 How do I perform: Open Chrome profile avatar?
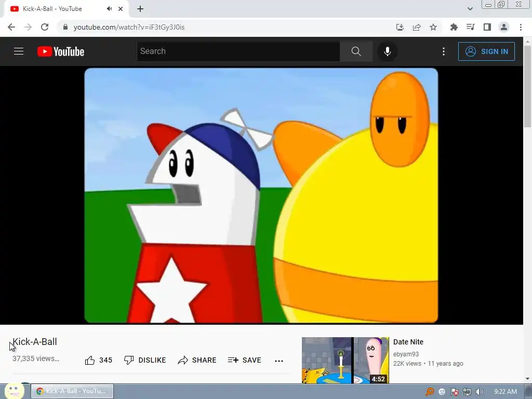(x=504, y=27)
